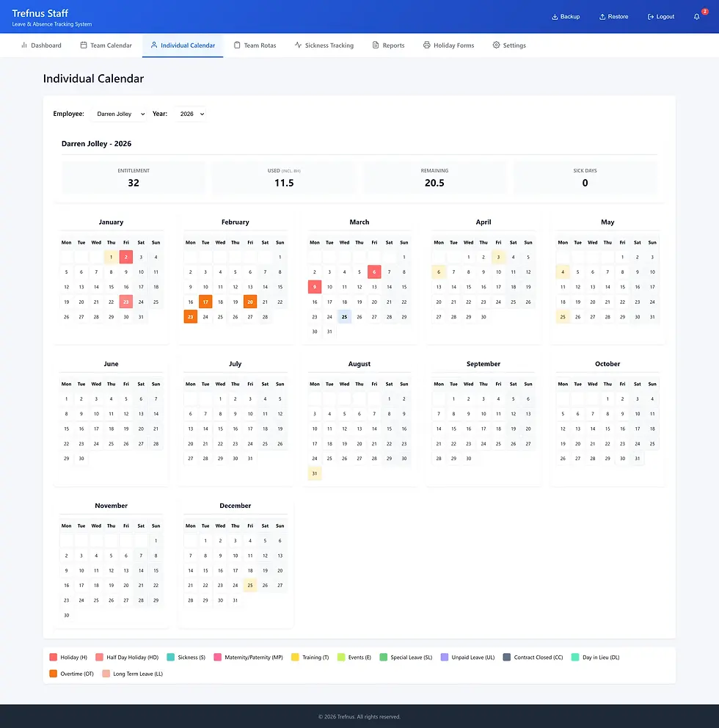Click the Dashboard bar chart icon
Screen dimensions: 719x728
[x=23, y=45]
